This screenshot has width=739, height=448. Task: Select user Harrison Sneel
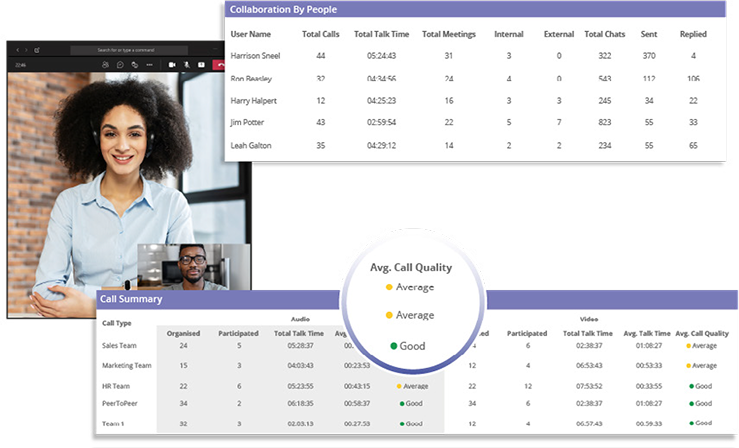click(255, 56)
